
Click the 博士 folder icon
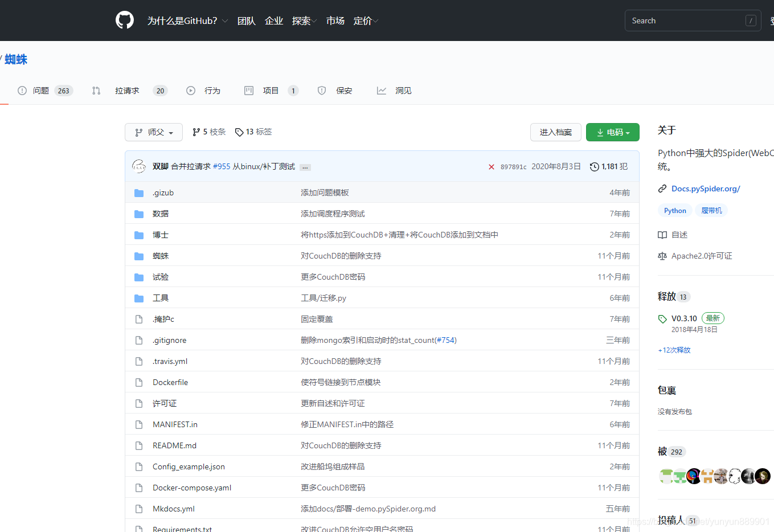139,235
